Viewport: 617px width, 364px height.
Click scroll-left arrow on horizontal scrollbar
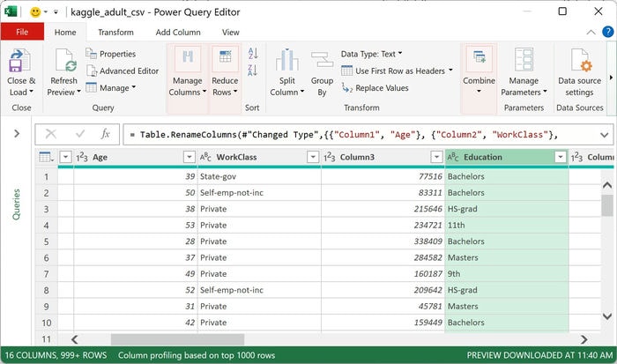coord(74,339)
